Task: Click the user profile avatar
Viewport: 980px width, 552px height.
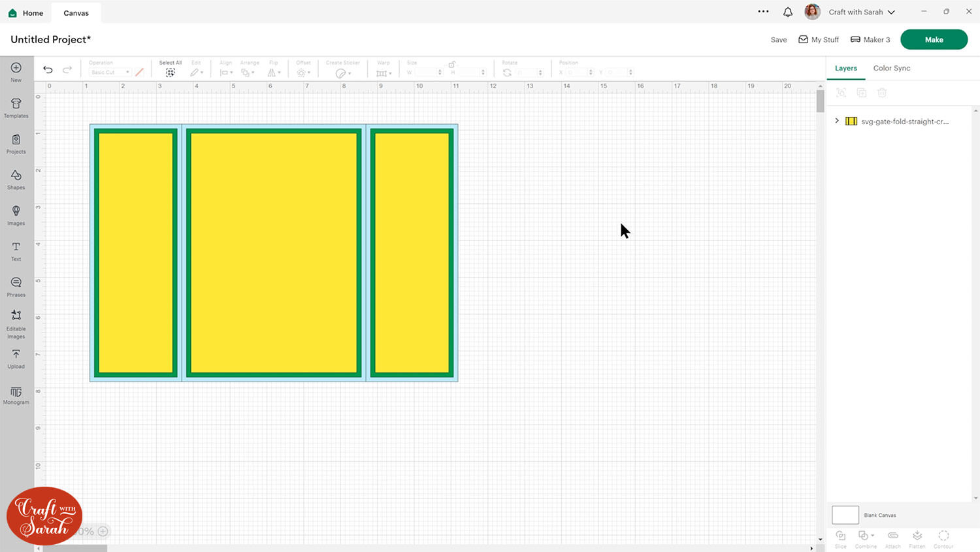Action: 812,12
